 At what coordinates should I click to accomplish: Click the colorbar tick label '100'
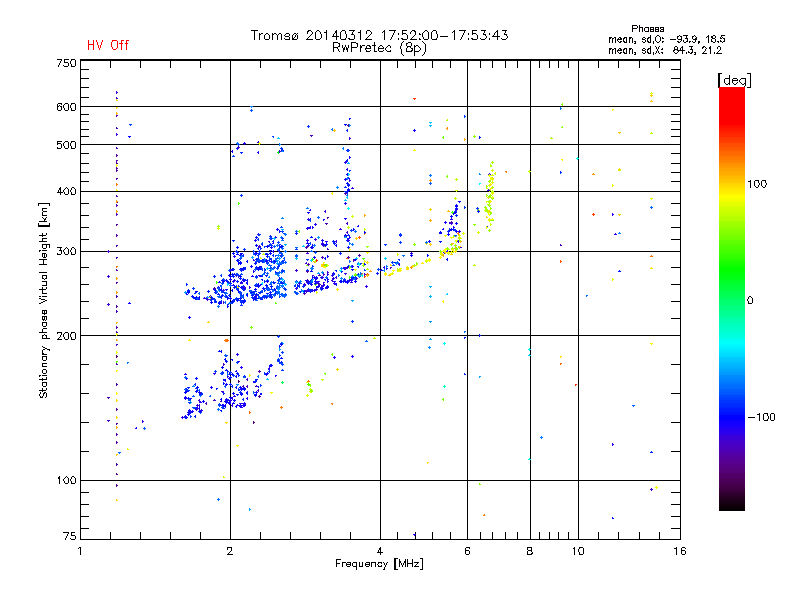(757, 184)
